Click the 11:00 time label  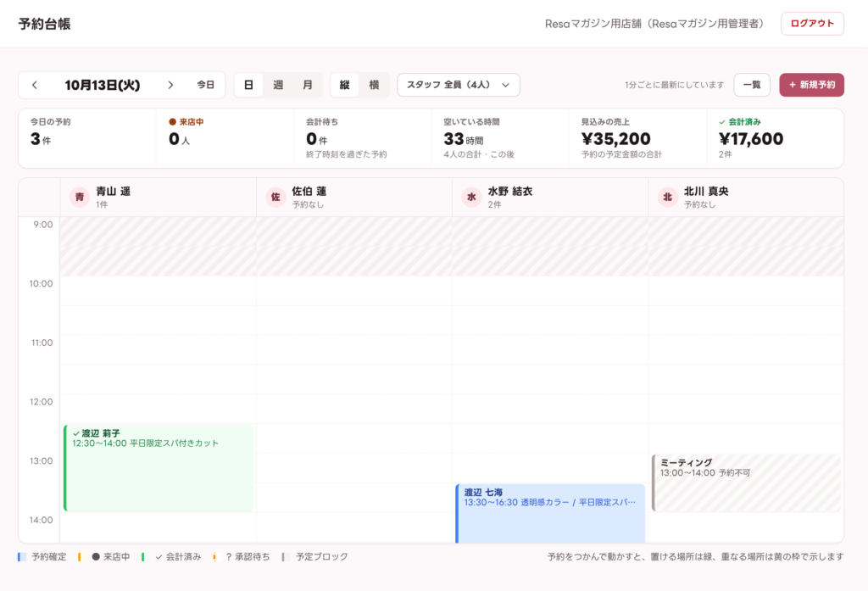42,343
